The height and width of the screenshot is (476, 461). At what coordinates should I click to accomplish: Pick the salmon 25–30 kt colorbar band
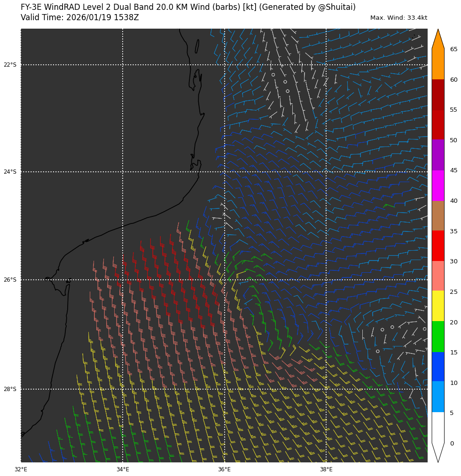(x=438, y=276)
